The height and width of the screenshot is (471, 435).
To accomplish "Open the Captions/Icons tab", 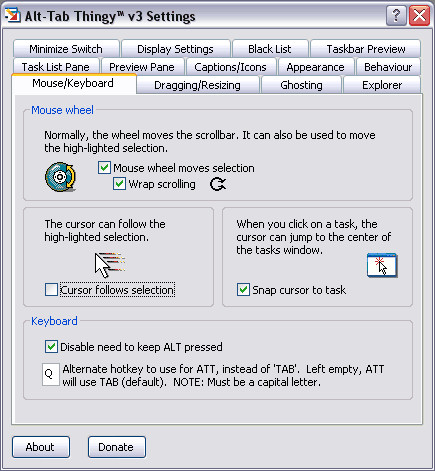I will click(x=231, y=67).
